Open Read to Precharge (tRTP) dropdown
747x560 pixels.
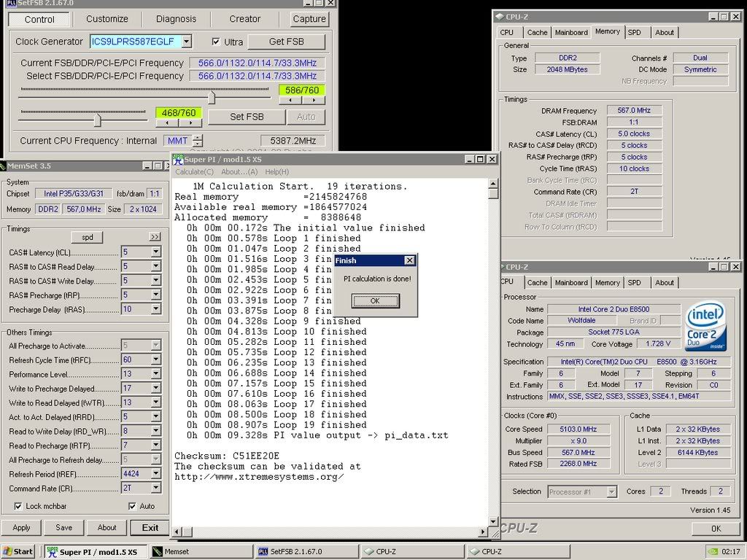coord(156,446)
